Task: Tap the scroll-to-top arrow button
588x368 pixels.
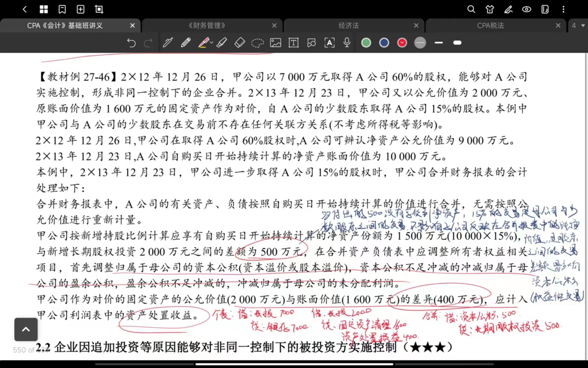Action: (x=26, y=329)
